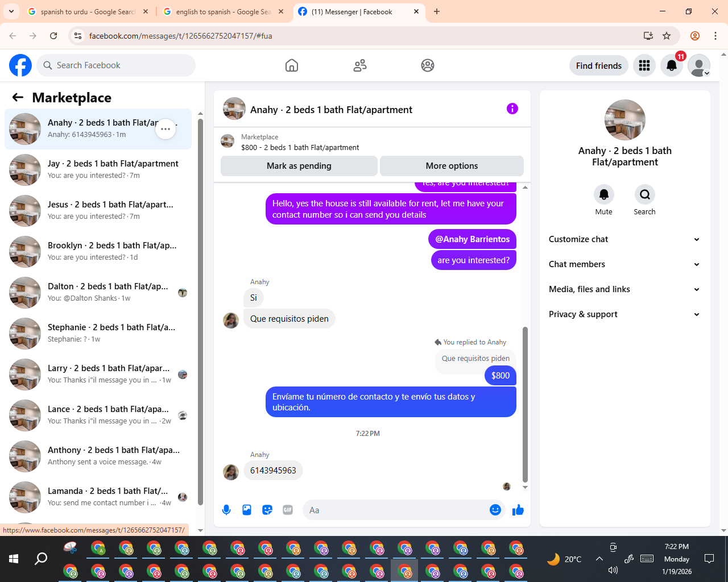This screenshot has height=582, width=728.
Task: Open the $800 Marketplace listing link
Action: click(x=300, y=147)
